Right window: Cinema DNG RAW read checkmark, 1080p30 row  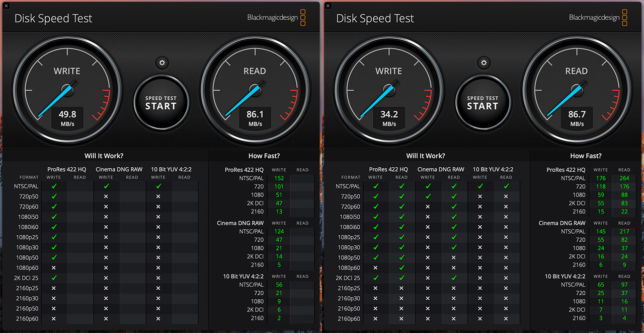[x=454, y=247]
